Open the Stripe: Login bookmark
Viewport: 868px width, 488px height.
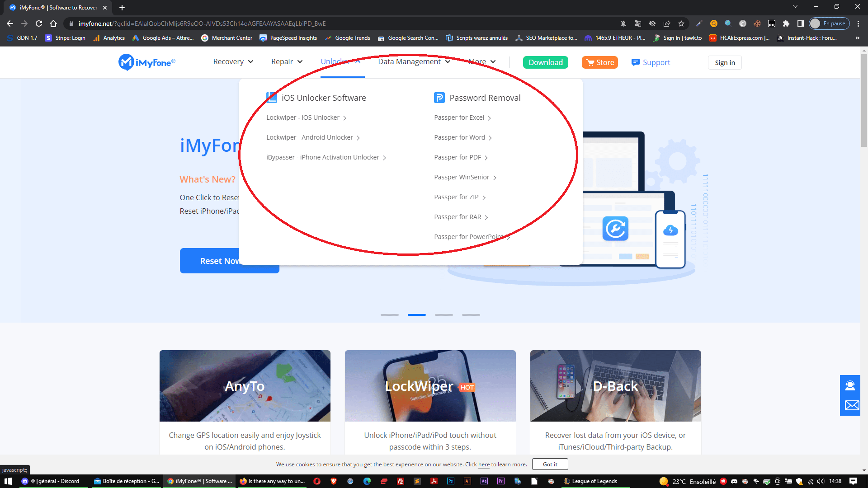tap(66, 38)
